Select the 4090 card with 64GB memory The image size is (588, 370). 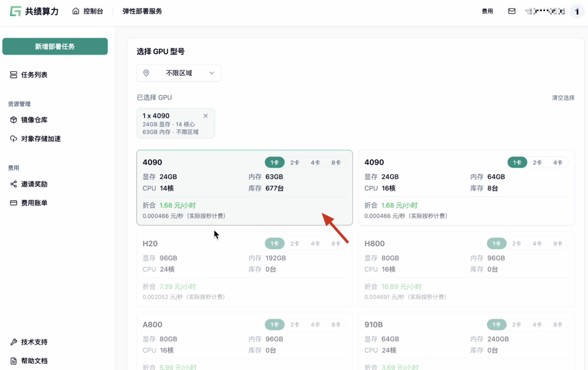[466, 187]
